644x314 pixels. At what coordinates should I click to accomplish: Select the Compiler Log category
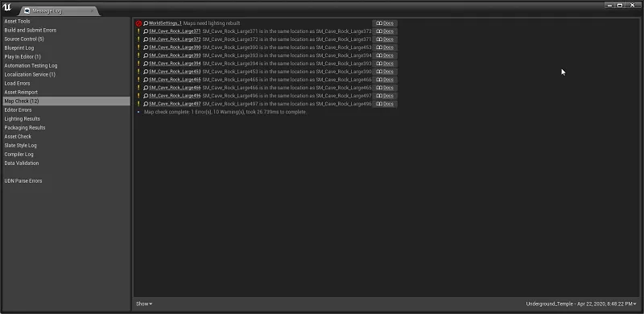66,154
